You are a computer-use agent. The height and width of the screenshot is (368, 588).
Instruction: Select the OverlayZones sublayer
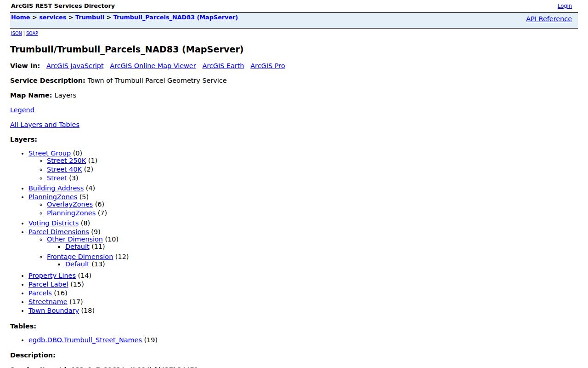click(x=70, y=204)
